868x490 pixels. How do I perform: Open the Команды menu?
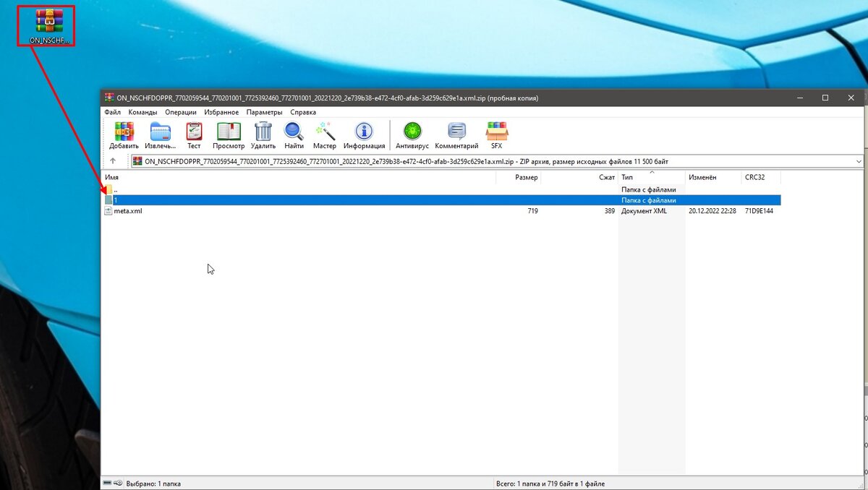click(142, 113)
